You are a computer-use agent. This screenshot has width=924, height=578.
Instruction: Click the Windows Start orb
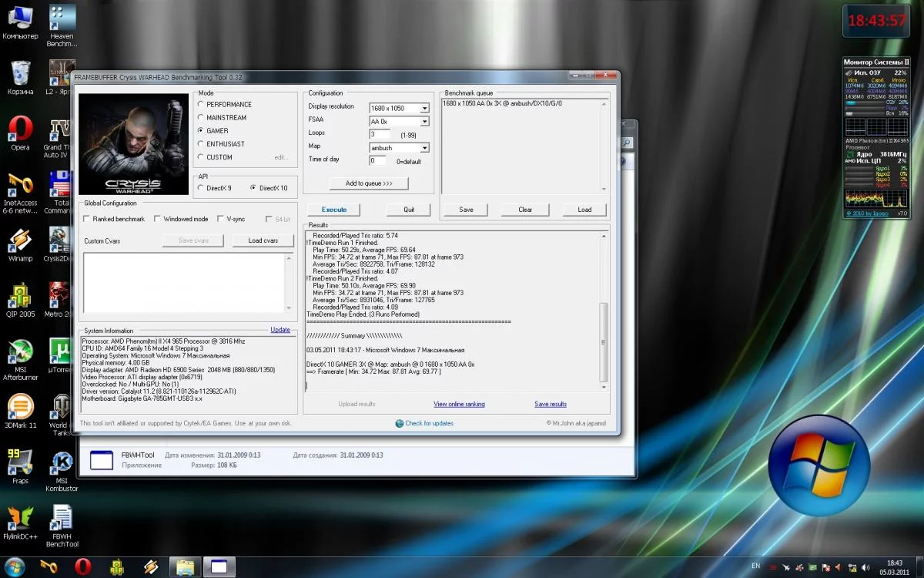(15, 566)
